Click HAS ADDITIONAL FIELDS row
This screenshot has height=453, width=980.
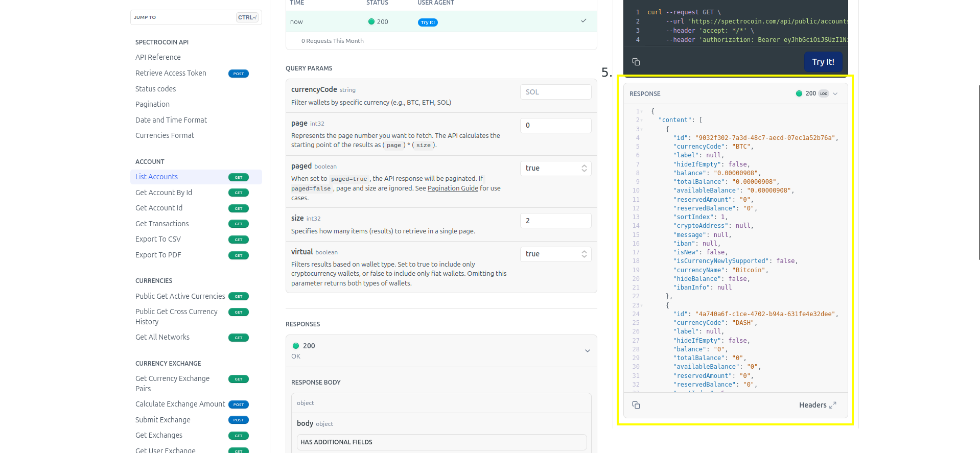pyautogui.click(x=441, y=442)
